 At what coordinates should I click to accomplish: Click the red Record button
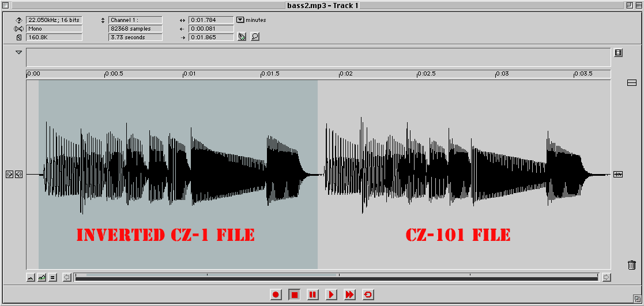tap(276, 294)
